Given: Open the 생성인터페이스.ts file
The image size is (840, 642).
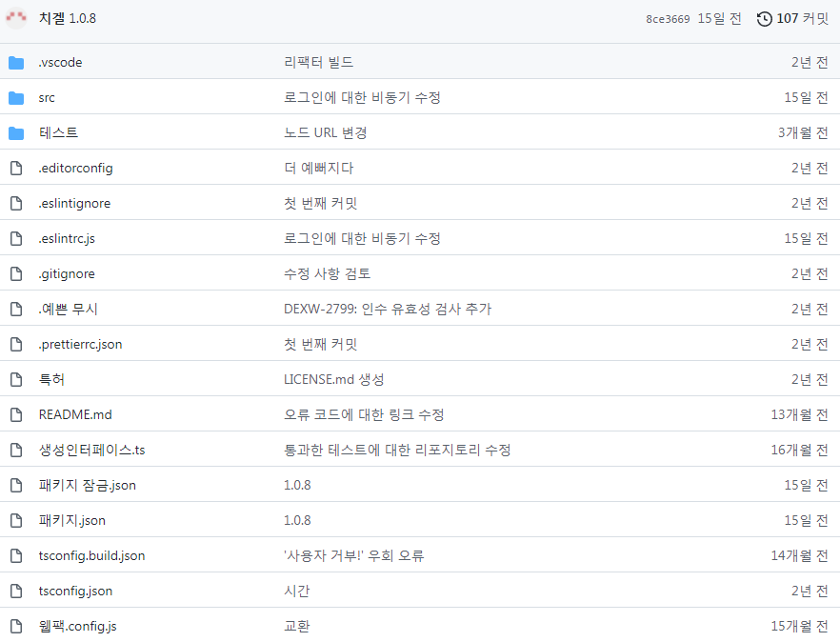Looking at the screenshot, I should tap(91, 451).
